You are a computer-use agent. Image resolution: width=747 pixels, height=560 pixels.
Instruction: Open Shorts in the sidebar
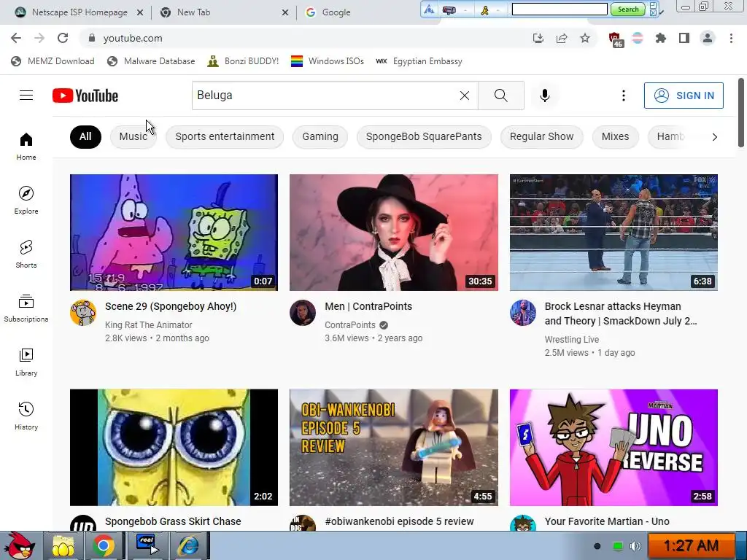point(26,254)
